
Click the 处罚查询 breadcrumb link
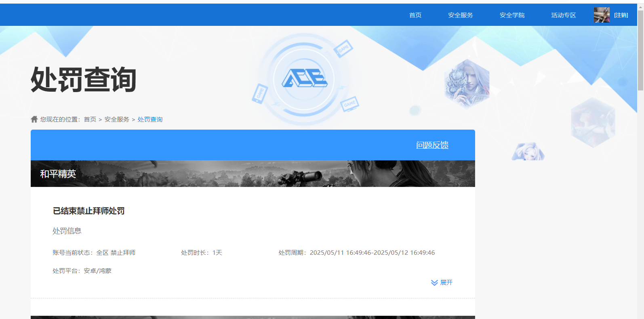click(150, 120)
